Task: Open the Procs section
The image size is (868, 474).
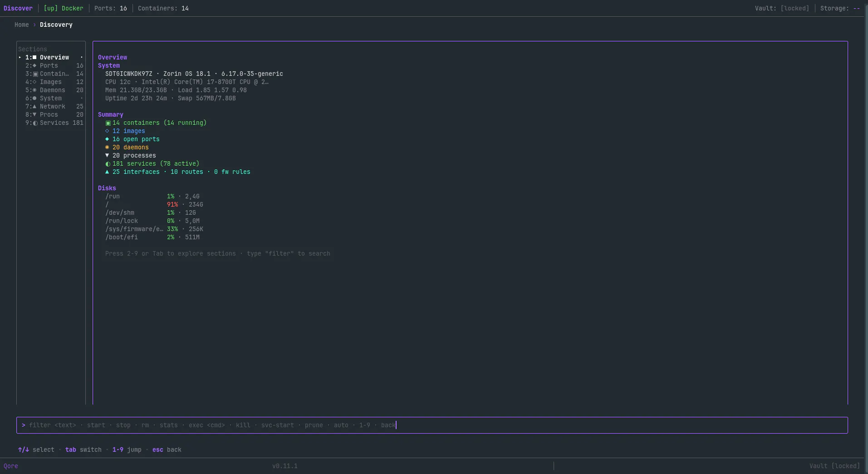Action: (x=51, y=114)
